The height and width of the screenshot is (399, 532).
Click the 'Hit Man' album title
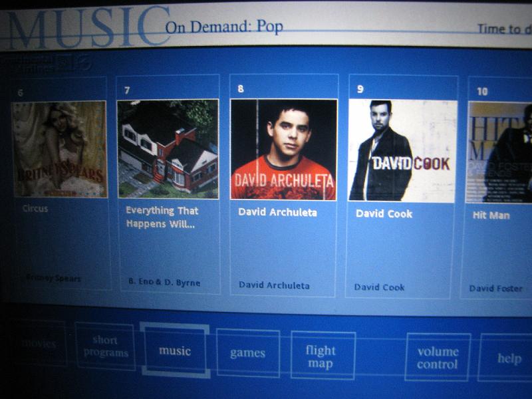tap(491, 215)
